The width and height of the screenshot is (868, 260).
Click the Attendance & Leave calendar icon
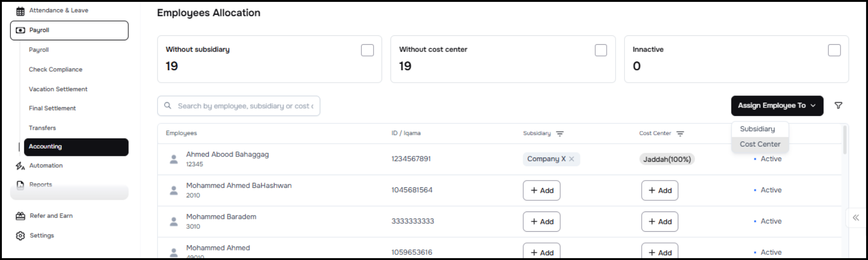[20, 11]
